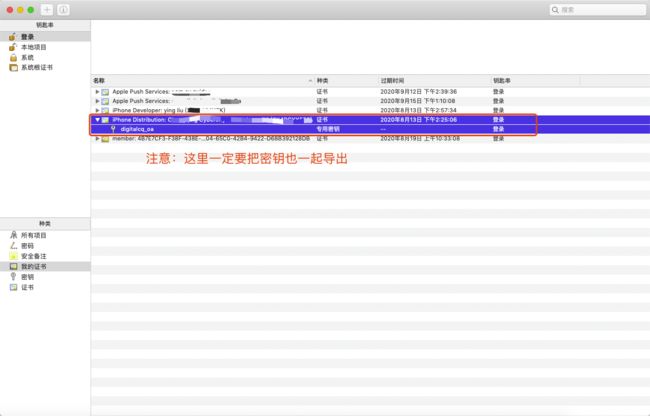Open the info (i) toolbar button
This screenshot has height=416, width=650.
pos(63,10)
